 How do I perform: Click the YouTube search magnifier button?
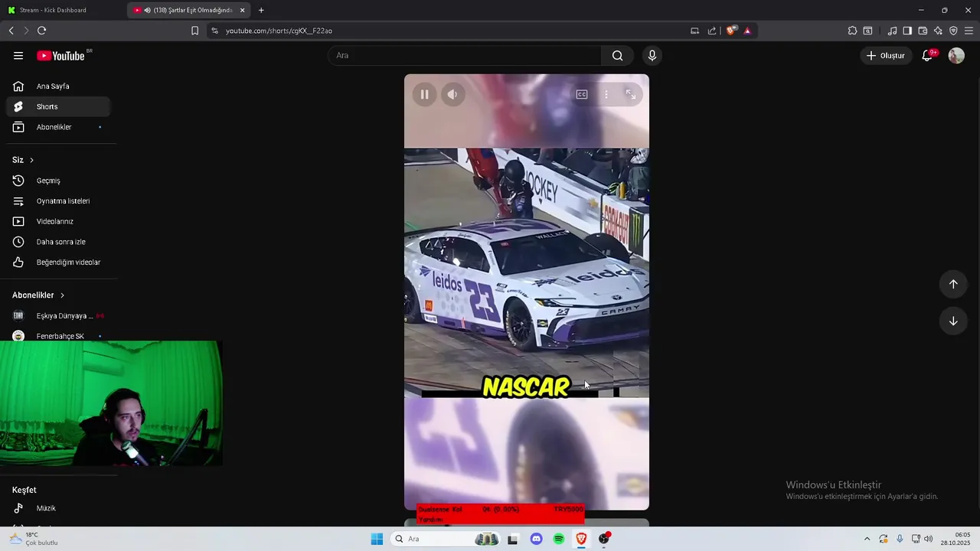click(x=617, y=55)
